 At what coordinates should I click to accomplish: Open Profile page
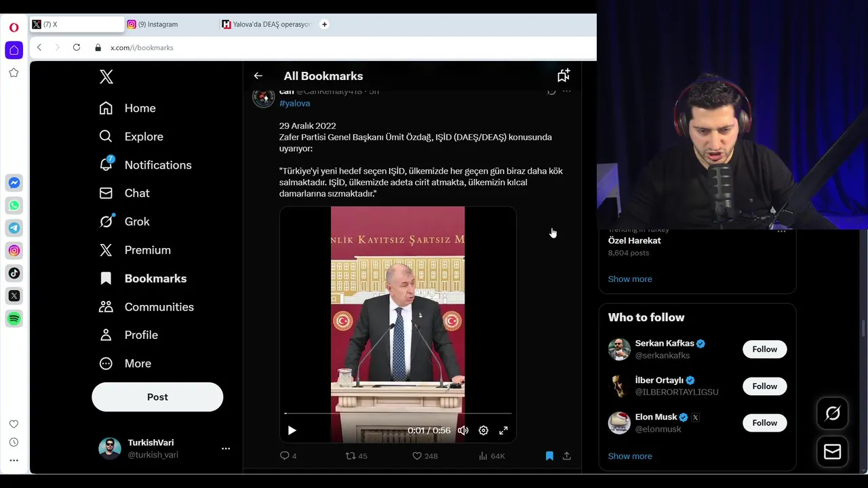point(128,335)
